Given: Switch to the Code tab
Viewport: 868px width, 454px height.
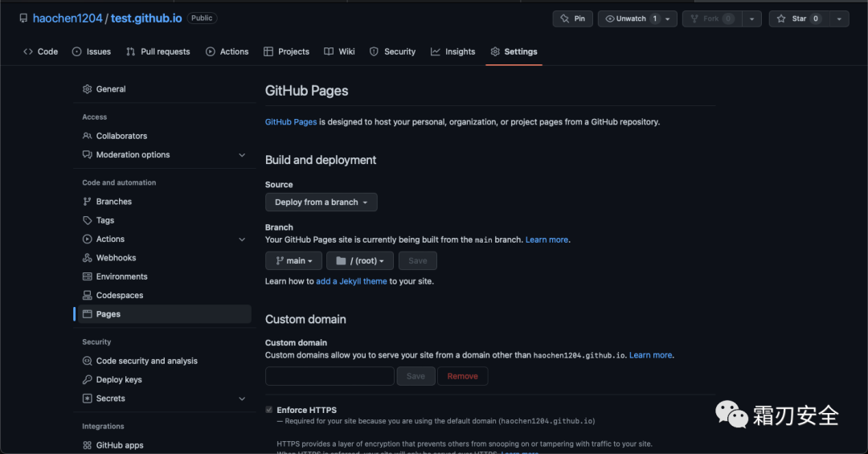Looking at the screenshot, I should coord(40,51).
